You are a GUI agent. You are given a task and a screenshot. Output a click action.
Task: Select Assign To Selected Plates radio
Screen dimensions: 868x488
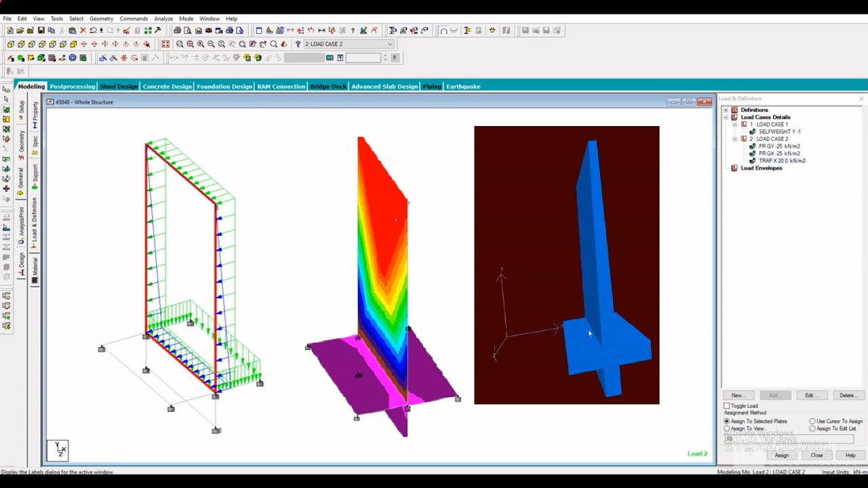click(x=727, y=422)
